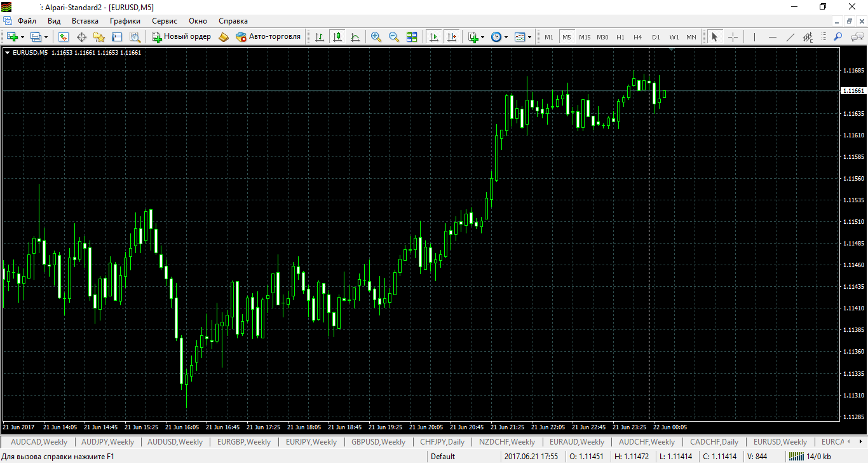Select the horizontal line drawing tool

point(773,37)
